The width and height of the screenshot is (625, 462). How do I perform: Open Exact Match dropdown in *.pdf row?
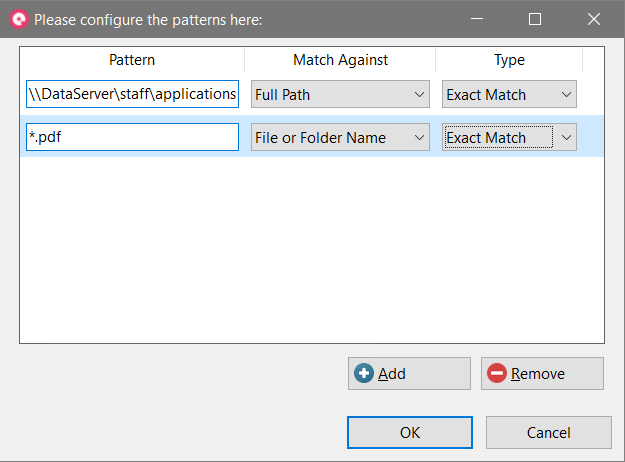[x=509, y=138]
